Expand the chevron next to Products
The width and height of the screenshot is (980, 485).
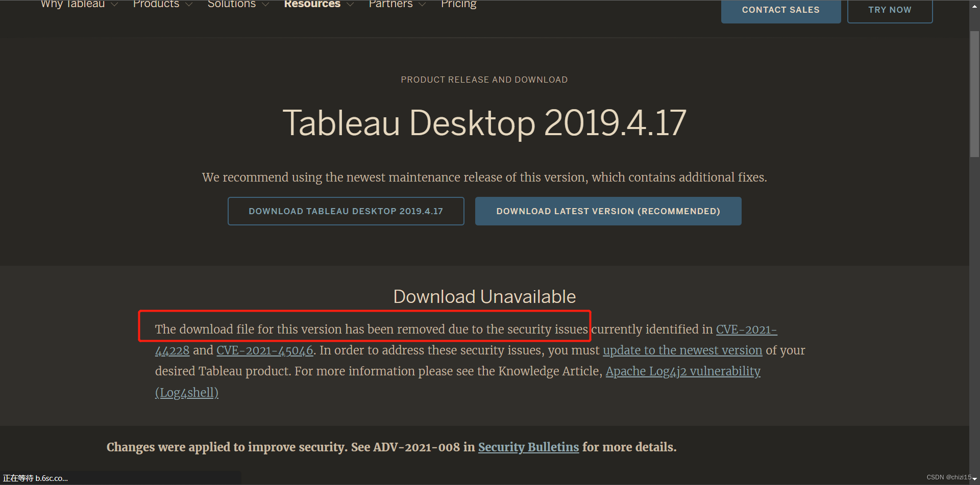pos(189,5)
